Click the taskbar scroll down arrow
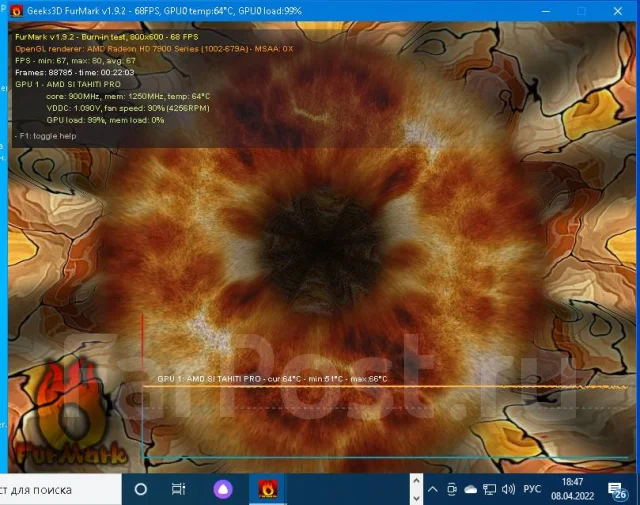Image resolution: width=640 pixels, height=505 pixels. point(416,498)
